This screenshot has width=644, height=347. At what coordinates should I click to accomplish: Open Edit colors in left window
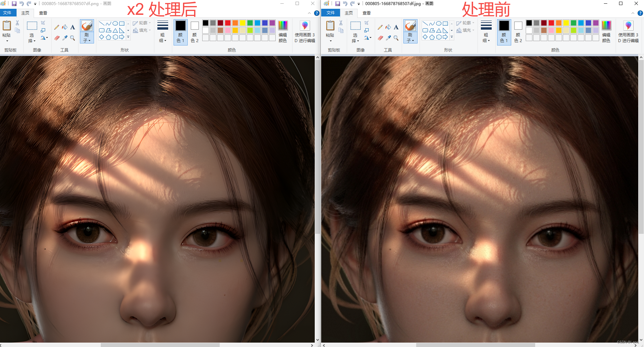(283, 31)
